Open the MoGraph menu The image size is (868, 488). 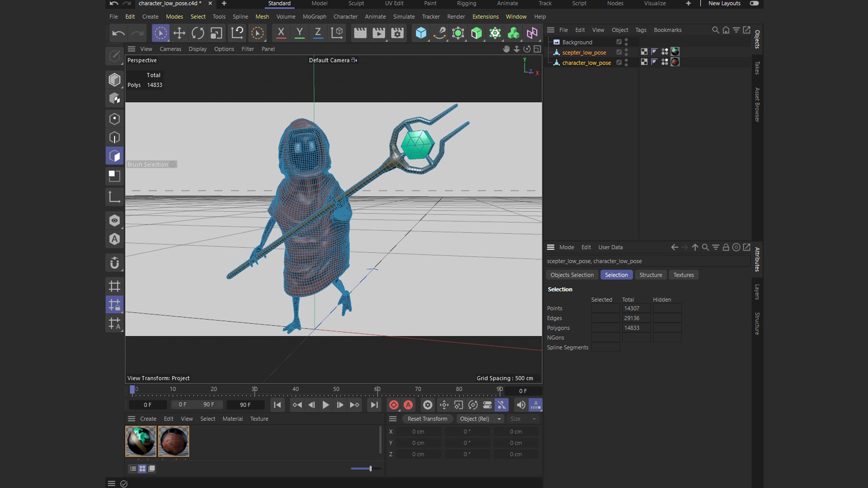coord(314,17)
